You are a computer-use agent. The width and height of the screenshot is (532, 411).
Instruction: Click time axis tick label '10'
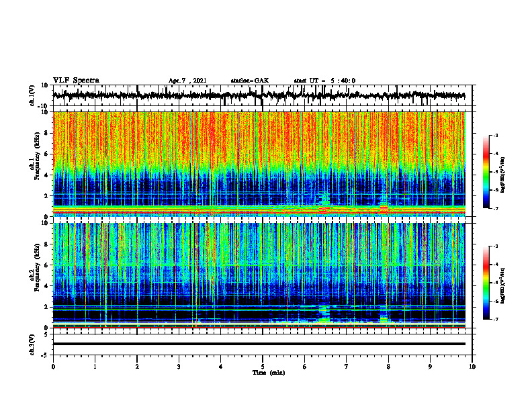[472, 367]
